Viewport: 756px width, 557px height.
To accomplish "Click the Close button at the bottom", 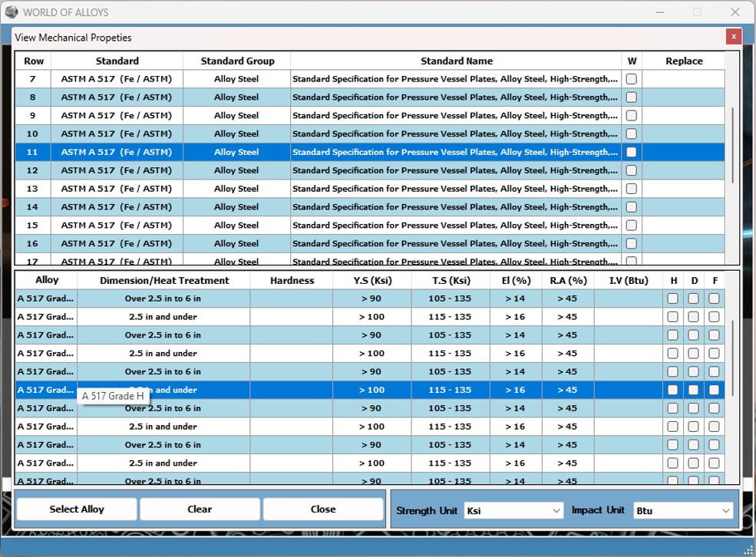I will click(x=323, y=509).
